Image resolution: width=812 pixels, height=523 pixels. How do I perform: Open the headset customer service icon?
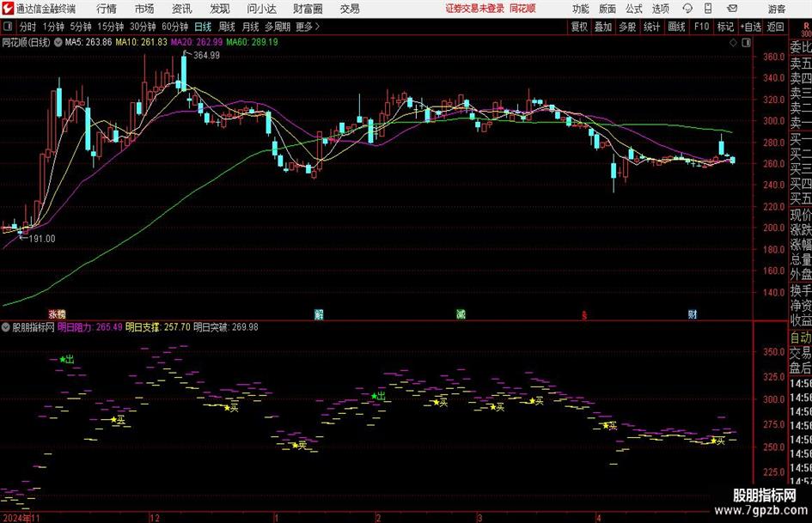coord(687,9)
